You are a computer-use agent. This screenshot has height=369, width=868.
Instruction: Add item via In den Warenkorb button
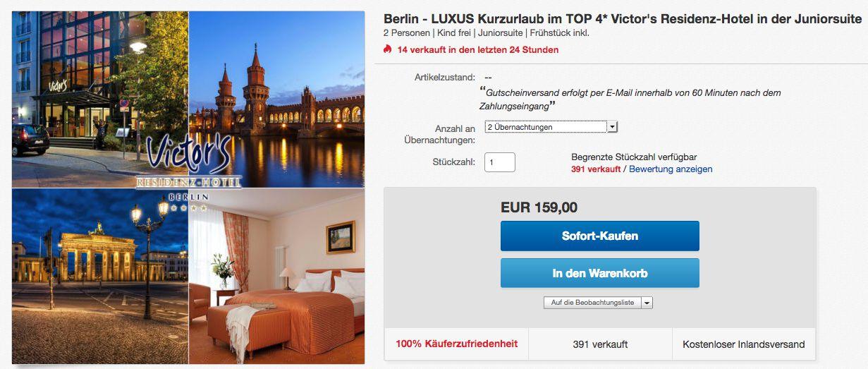[600, 273]
